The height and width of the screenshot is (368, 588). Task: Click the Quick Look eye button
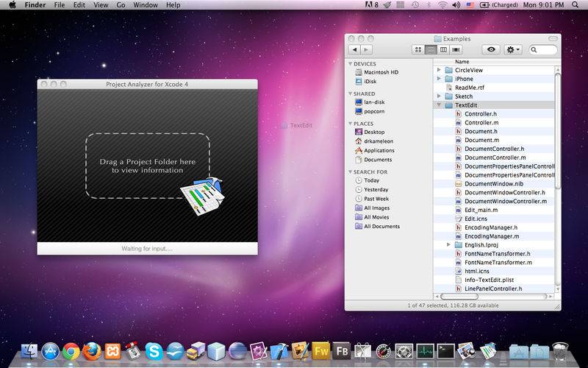pos(491,49)
